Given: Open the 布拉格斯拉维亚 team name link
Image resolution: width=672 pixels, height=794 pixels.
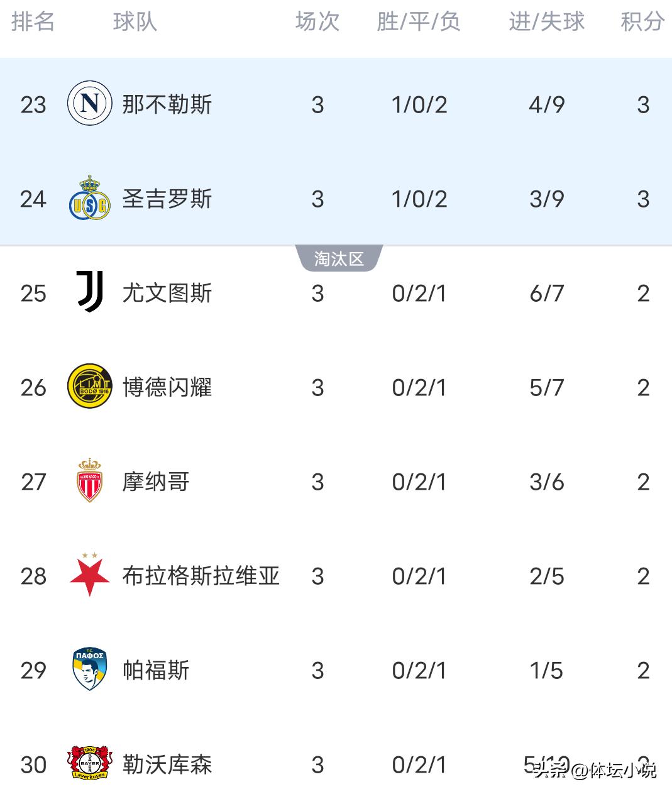Looking at the screenshot, I should pos(201,576).
